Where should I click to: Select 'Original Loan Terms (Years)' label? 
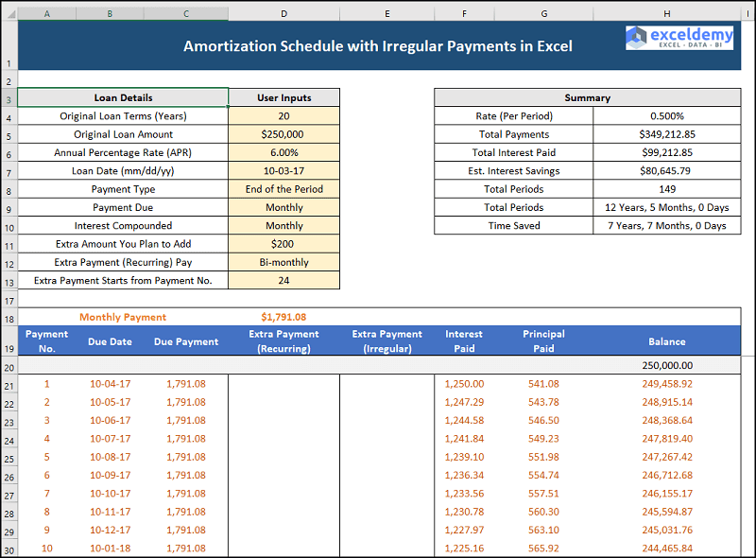point(123,115)
